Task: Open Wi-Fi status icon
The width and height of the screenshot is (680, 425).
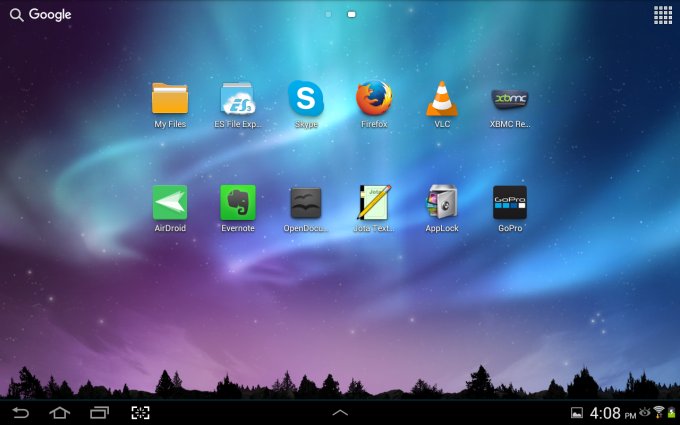Action: tap(659, 412)
